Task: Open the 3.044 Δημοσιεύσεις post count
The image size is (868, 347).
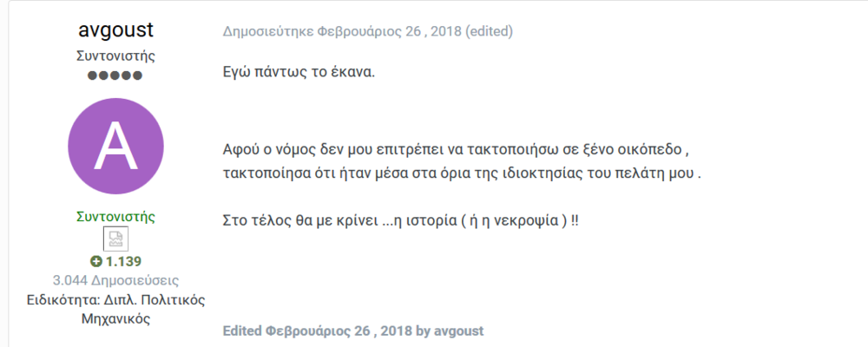Action: (x=116, y=280)
